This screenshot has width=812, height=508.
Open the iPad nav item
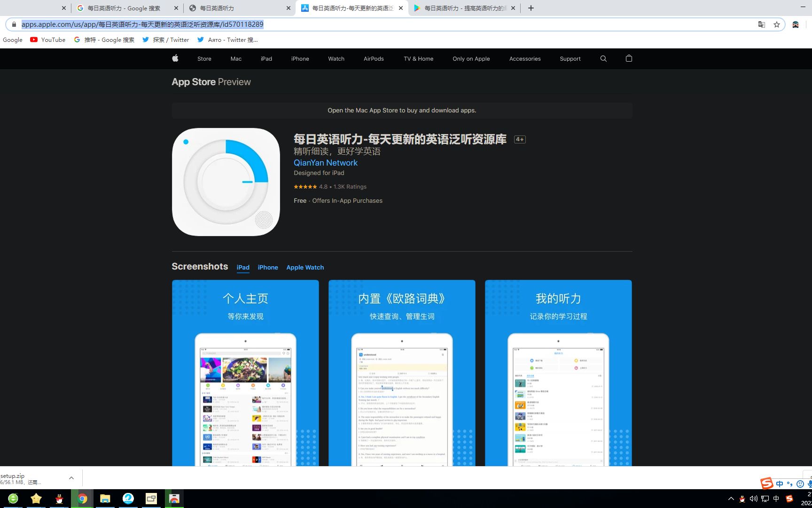point(266,59)
